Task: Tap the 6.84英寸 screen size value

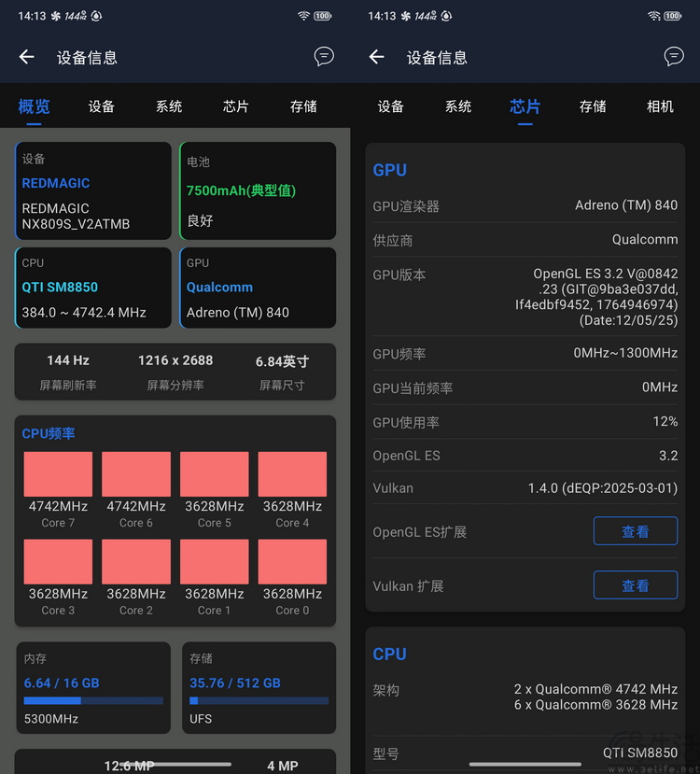Action: pos(282,361)
